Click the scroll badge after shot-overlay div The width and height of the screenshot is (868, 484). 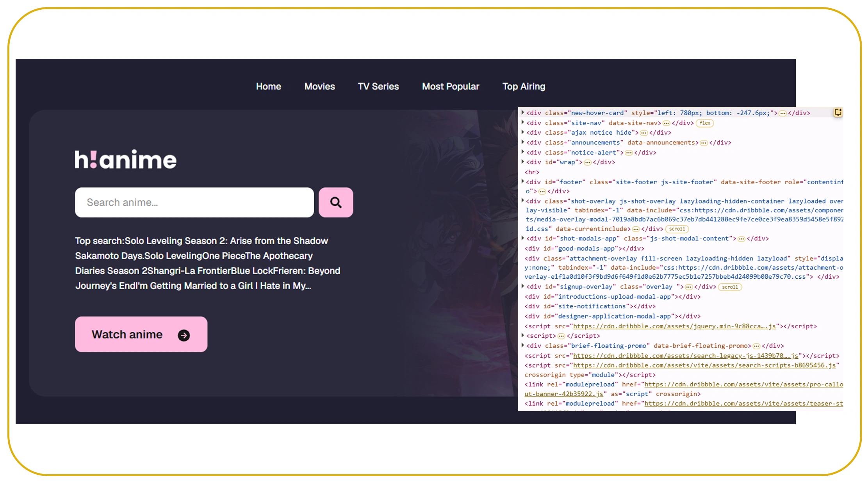point(677,229)
